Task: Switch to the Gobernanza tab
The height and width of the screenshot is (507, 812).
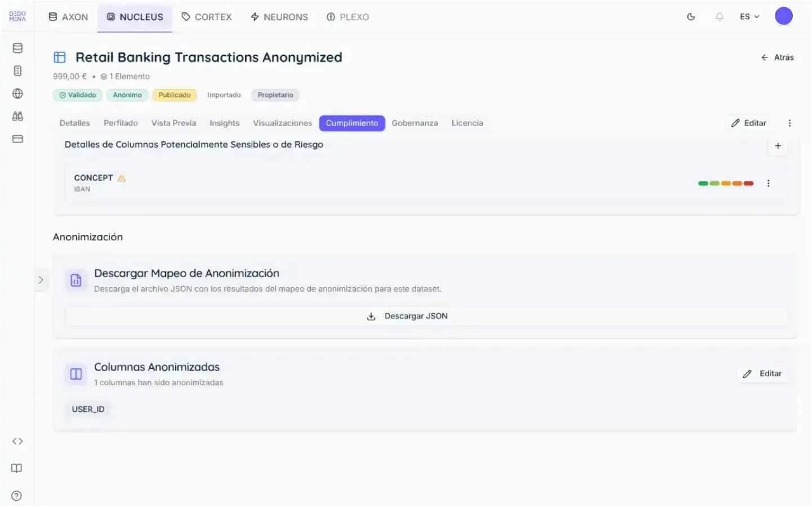Action: pos(415,123)
